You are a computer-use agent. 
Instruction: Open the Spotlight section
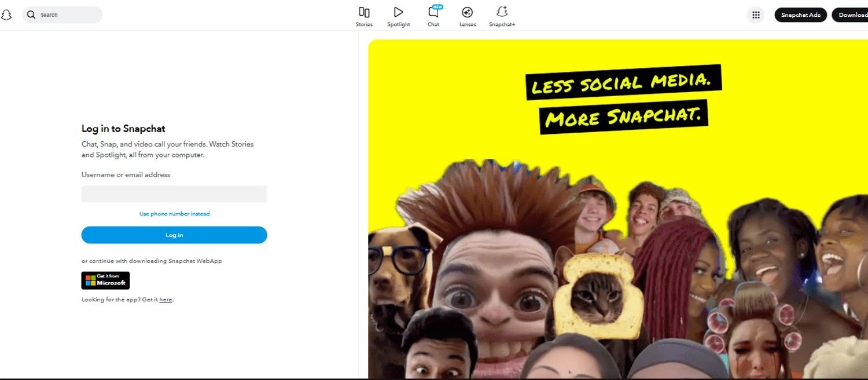398,16
